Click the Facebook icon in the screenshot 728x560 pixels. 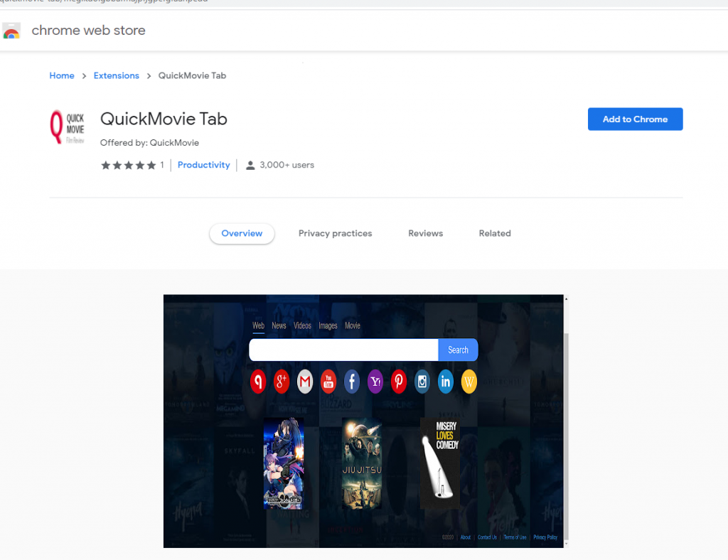tap(352, 382)
